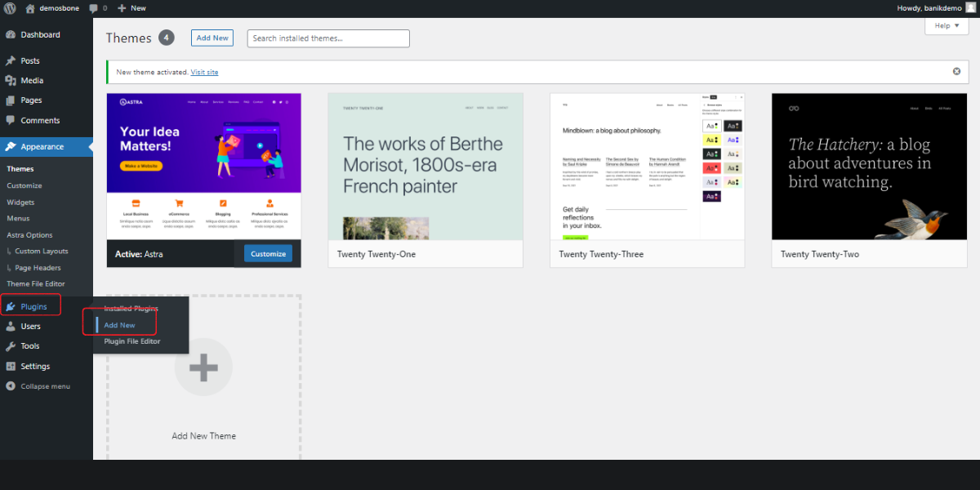Open the Astra theme screenshot
This screenshot has height=490, width=980.
[204, 167]
